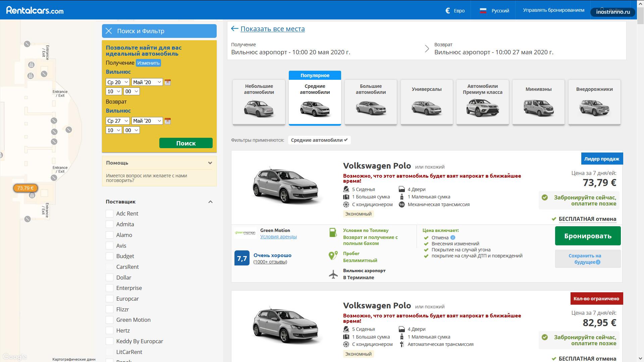Open Условия аренды link for Green Motion
Screen dimensions: 644x362
pyautogui.click(x=278, y=237)
